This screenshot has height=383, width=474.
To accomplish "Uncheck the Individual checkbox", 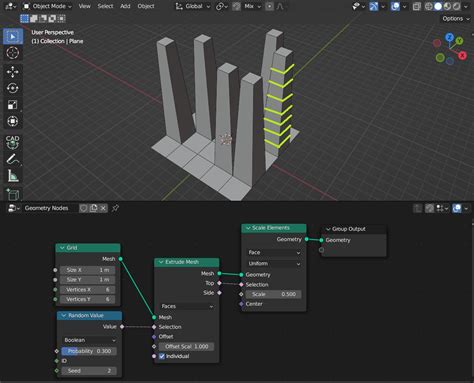I will tap(162, 356).
